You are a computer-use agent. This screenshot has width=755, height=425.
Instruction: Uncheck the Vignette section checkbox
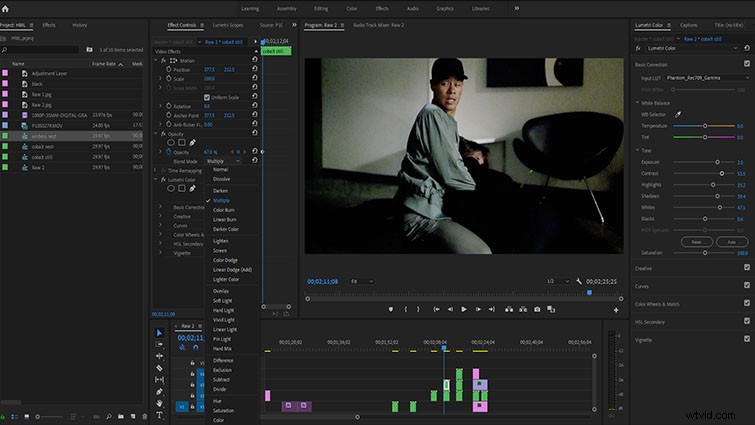pos(747,339)
